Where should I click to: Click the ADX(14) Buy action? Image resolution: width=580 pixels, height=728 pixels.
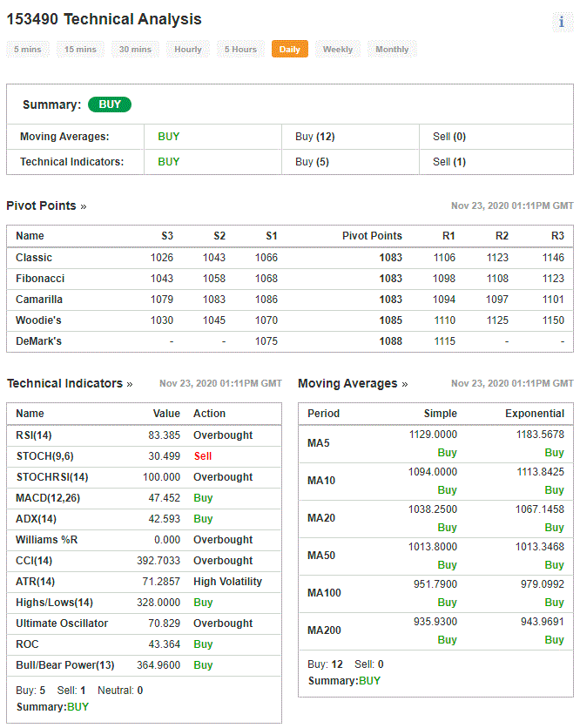pyautogui.click(x=203, y=519)
